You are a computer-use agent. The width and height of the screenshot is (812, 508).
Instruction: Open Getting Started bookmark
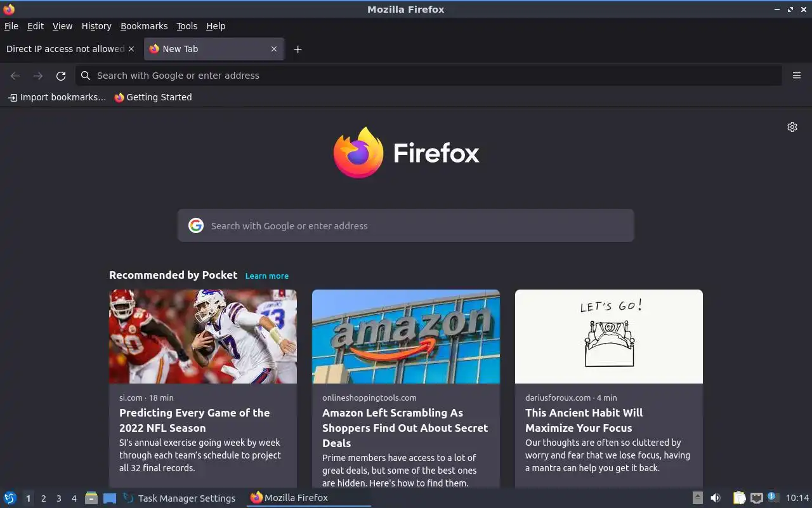coord(153,97)
